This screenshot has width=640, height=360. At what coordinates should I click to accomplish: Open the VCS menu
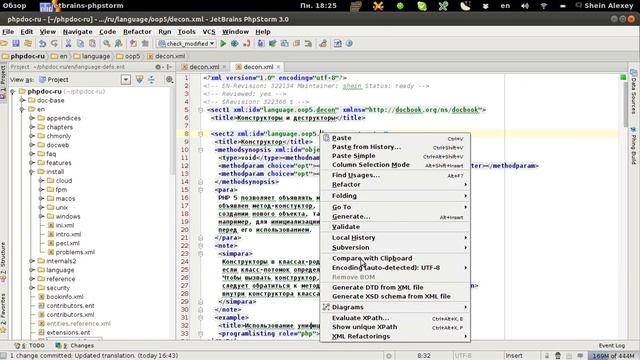tap(209, 31)
